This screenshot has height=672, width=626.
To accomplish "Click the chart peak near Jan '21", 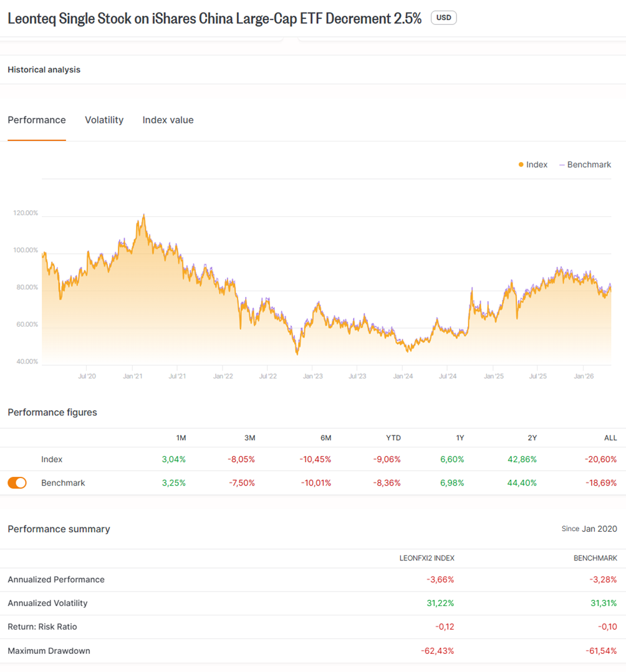I will coord(144,215).
